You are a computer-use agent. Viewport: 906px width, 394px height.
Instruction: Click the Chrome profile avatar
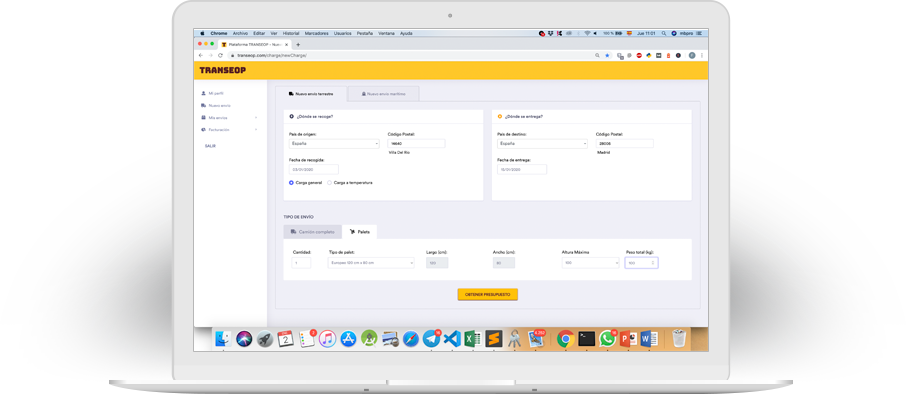click(x=692, y=55)
